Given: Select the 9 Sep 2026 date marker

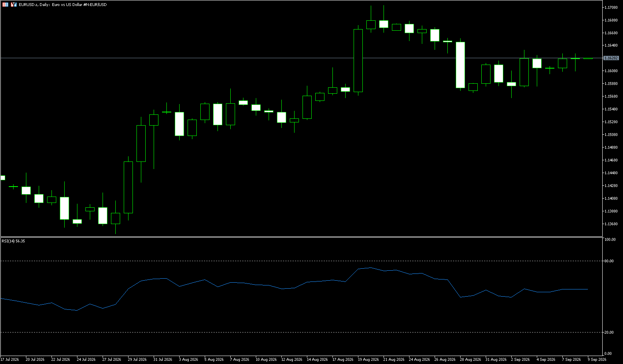Looking at the screenshot, I should pyautogui.click(x=597, y=360).
